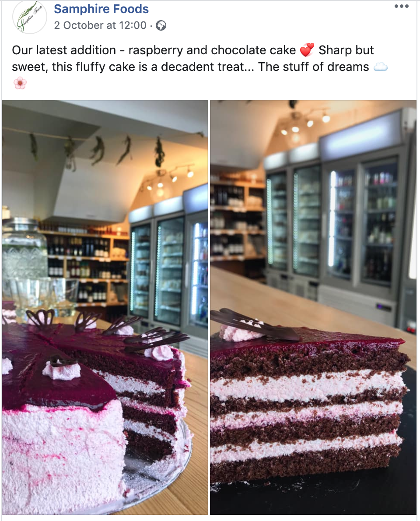Click the chocolate decoration atop the cake slice

(x=255, y=325)
